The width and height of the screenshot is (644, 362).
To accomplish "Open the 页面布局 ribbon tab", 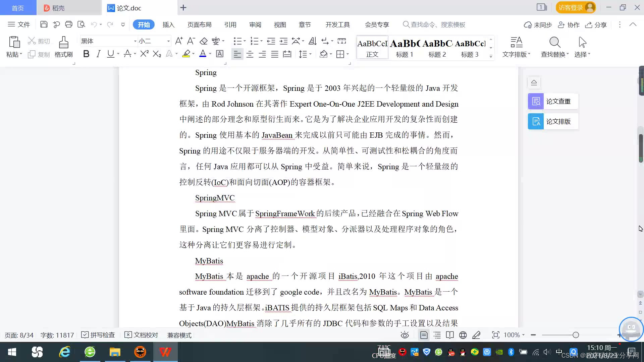I will 199,25.
